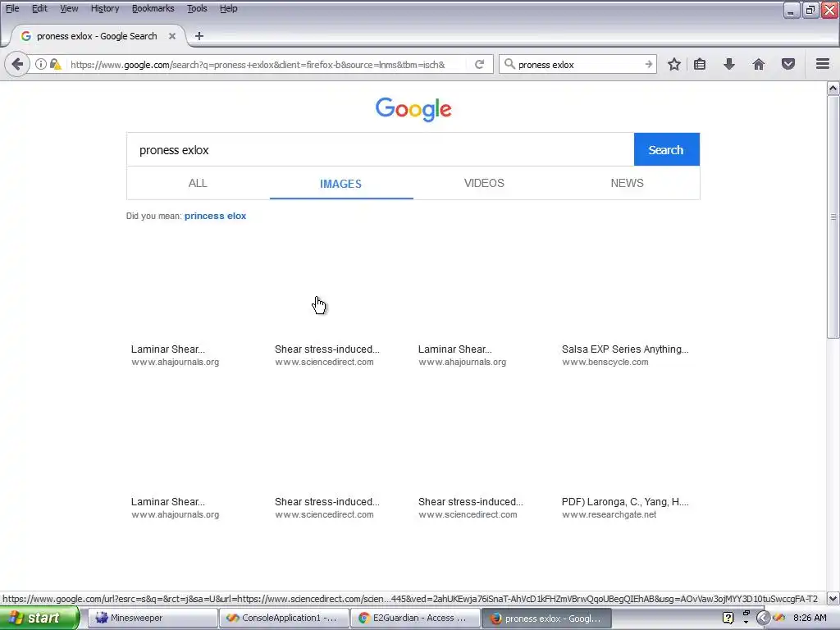
Task: Click the insecure padlock warning icon
Action: point(55,64)
